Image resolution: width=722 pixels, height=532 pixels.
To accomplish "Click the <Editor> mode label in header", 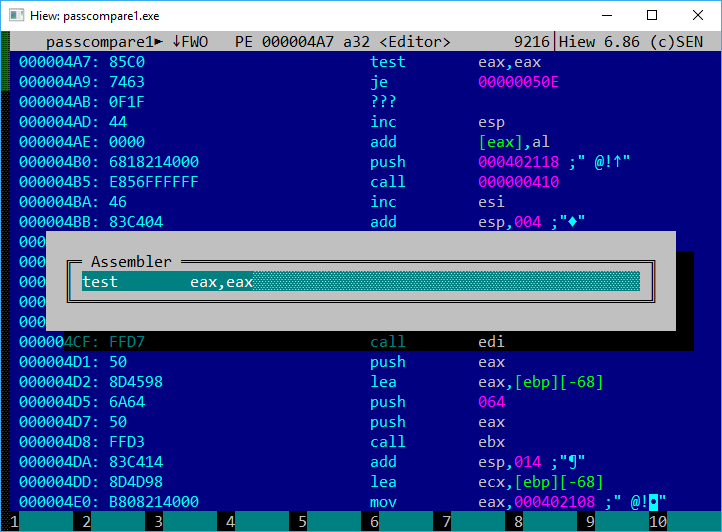I will pos(415,42).
